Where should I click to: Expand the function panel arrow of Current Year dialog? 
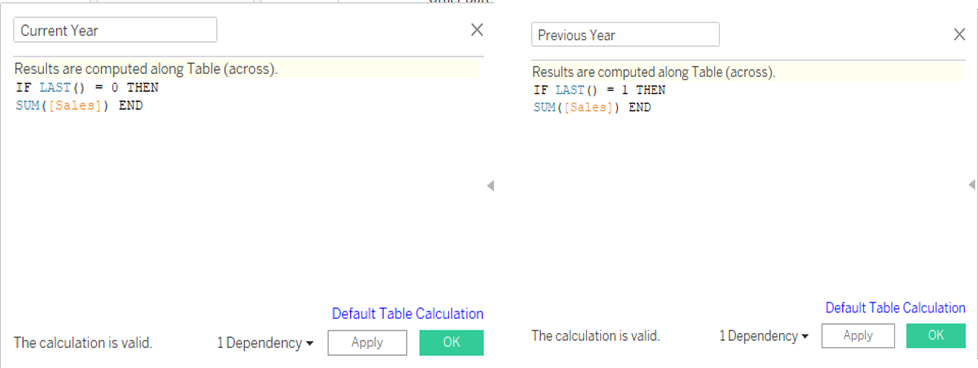click(490, 185)
